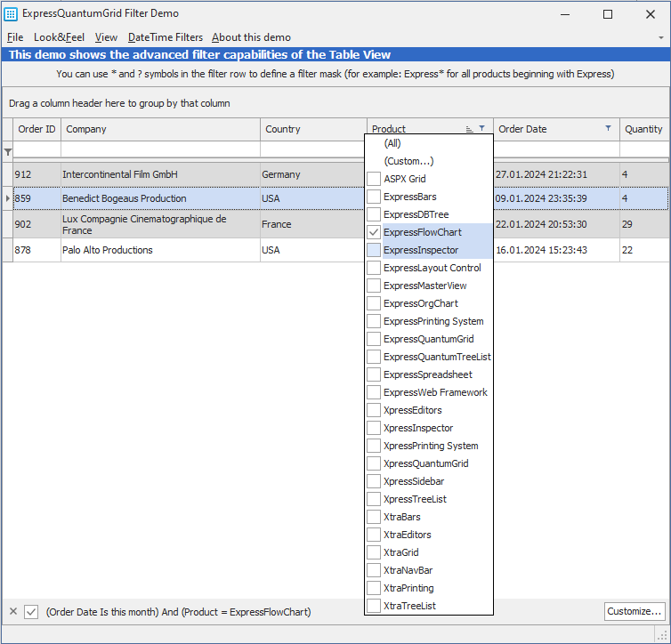Click the Company filter row input
Screen dimensions: 671x644
160,149
